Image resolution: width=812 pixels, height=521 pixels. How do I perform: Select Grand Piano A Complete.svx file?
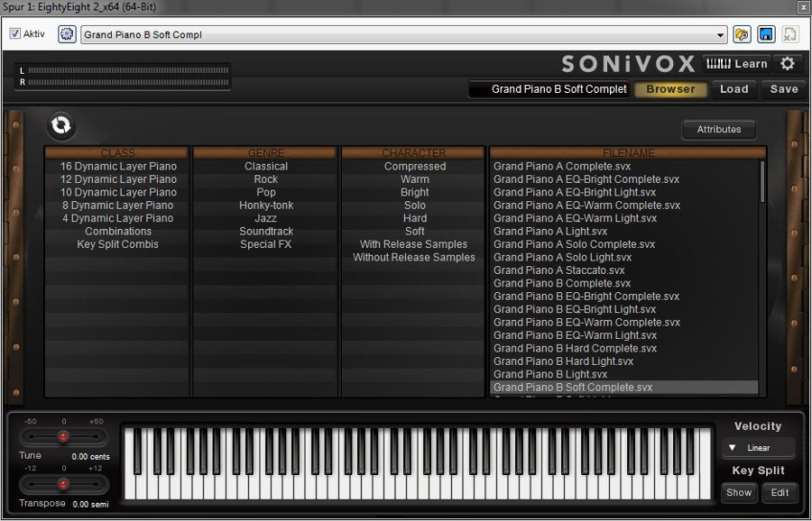(624, 166)
